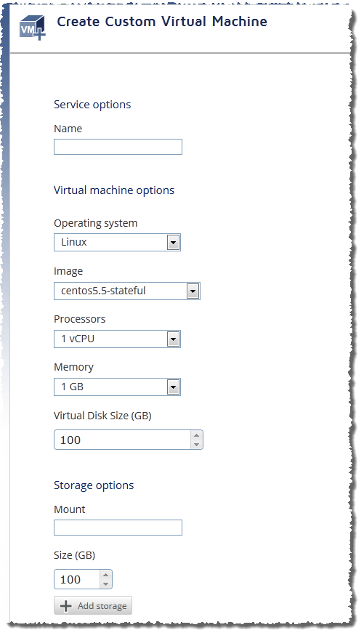
Task: Select the centos5.5-stateful image combo box
Action: [x=127, y=291]
